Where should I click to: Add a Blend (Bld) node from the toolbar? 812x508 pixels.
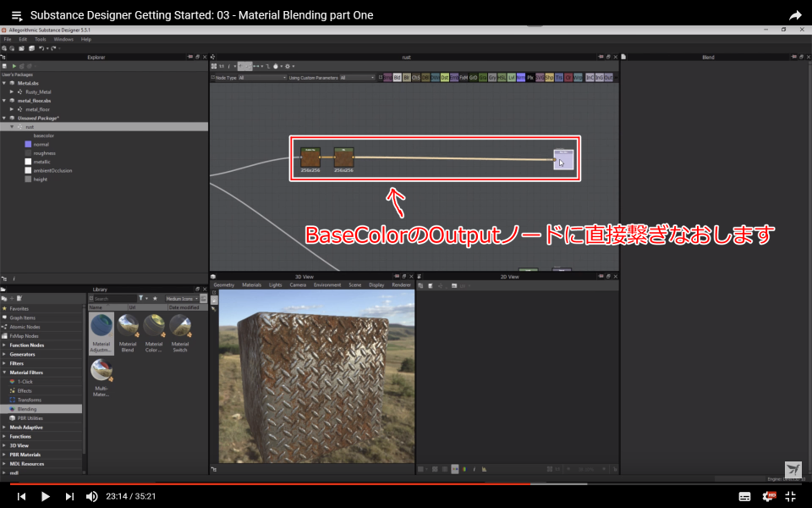pyautogui.click(x=398, y=78)
